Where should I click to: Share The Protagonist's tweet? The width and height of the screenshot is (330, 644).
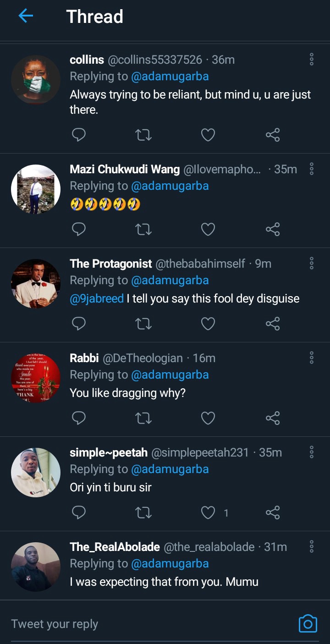point(273,324)
